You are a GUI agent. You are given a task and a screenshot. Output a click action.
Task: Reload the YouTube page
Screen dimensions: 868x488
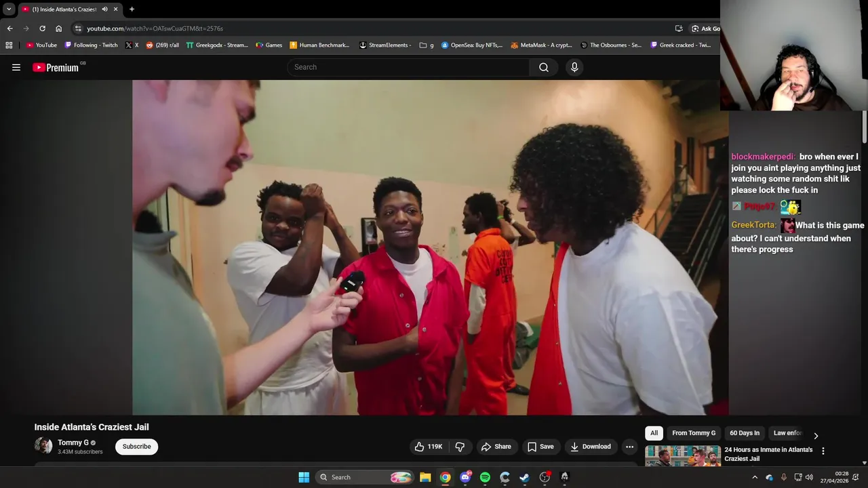coord(42,28)
